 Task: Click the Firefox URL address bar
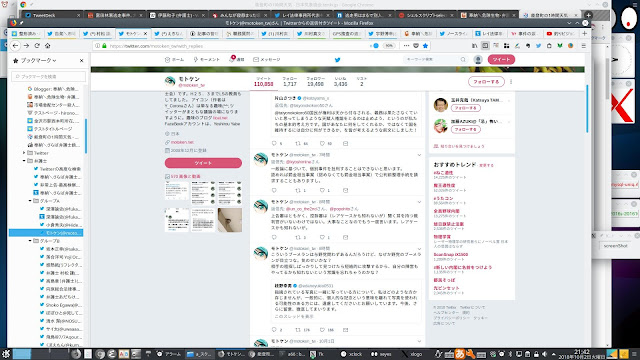coord(233,46)
